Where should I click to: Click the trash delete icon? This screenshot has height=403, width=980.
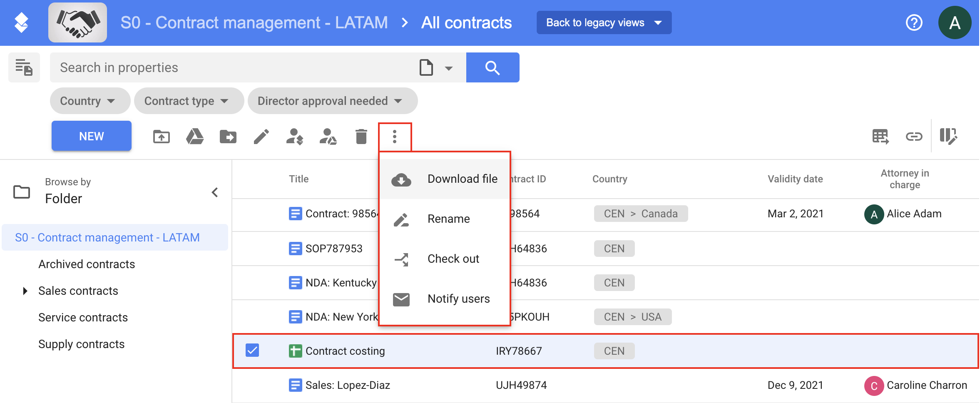361,137
